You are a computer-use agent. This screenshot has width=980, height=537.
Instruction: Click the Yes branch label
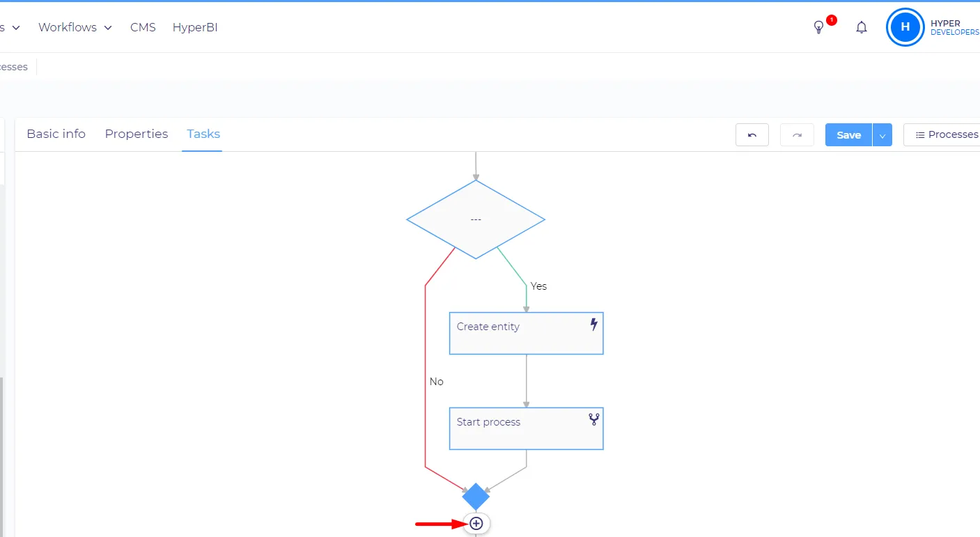coord(538,286)
